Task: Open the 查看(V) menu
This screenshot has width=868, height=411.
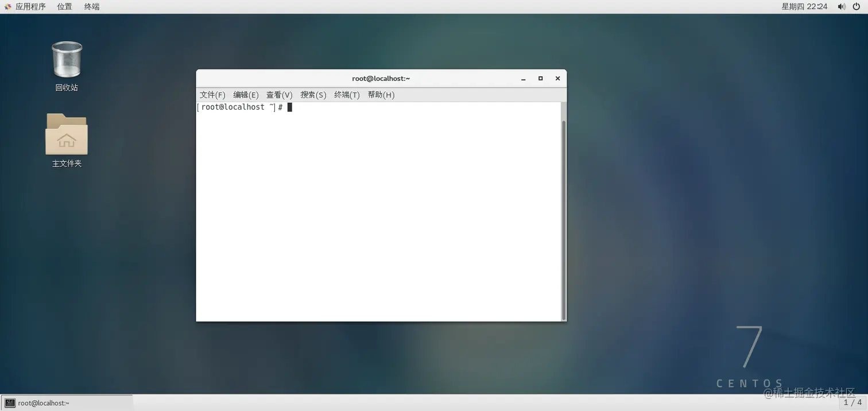Action: (x=279, y=95)
